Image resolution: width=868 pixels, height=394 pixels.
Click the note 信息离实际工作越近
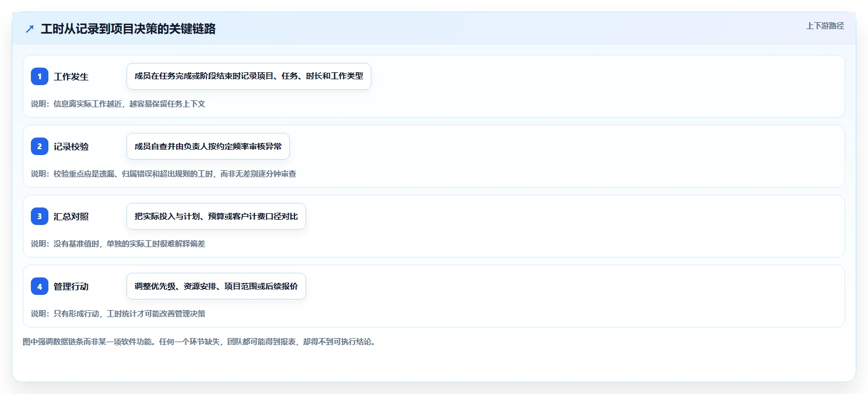pos(118,104)
